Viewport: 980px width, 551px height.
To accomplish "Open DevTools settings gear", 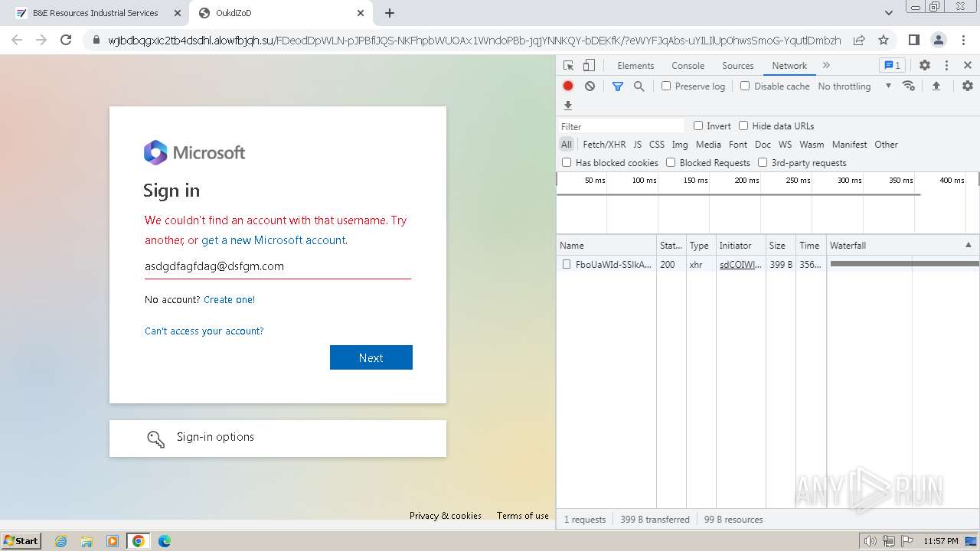I will pos(925,66).
